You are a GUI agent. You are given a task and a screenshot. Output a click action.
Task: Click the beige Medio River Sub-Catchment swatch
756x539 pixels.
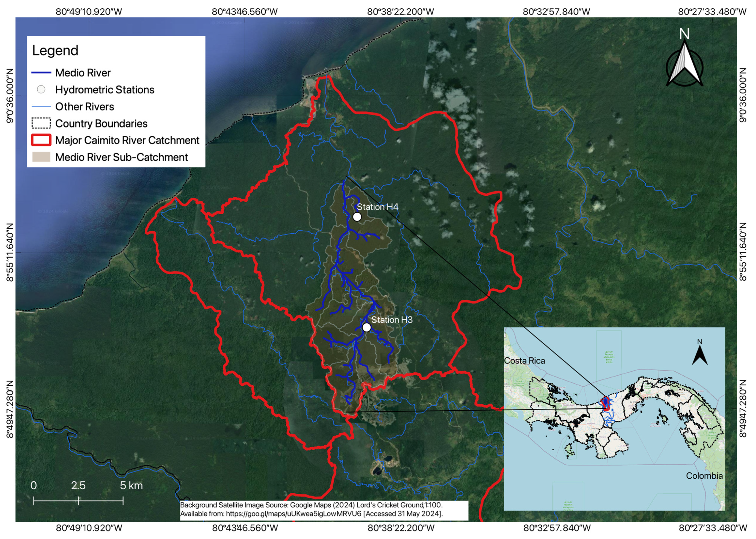coord(41,157)
